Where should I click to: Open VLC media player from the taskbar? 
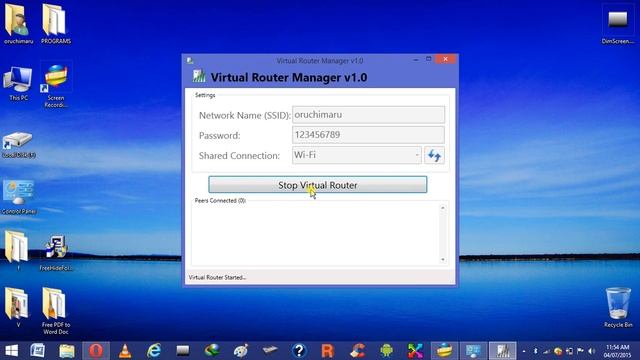coord(125,351)
